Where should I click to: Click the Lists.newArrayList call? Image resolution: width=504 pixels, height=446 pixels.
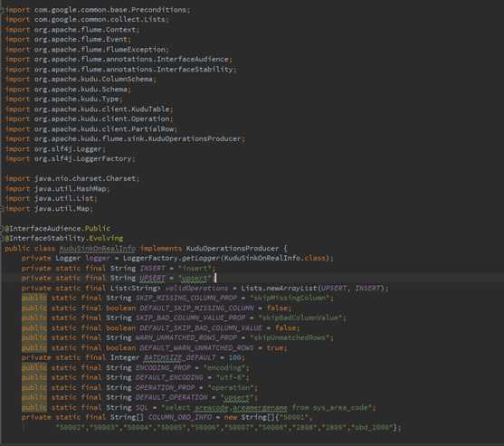pyautogui.click(x=279, y=289)
